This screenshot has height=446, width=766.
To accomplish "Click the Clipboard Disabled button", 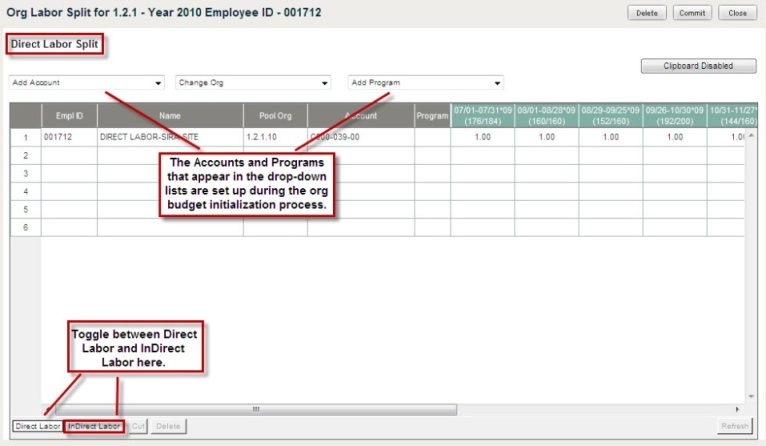I will coord(698,66).
